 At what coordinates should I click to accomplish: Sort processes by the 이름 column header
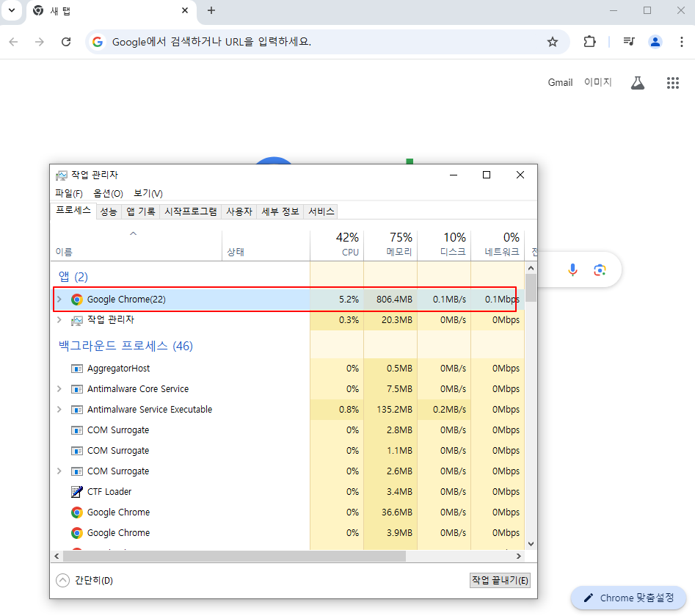coord(136,245)
